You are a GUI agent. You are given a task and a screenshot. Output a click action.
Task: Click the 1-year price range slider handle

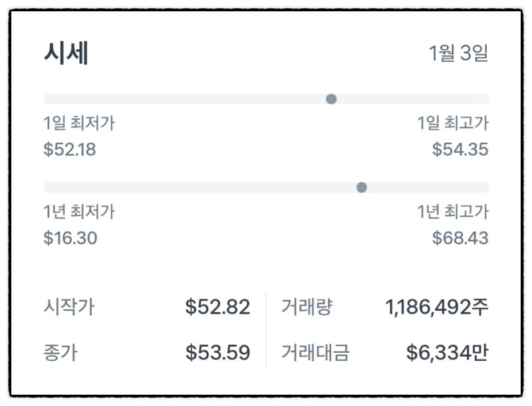click(362, 187)
